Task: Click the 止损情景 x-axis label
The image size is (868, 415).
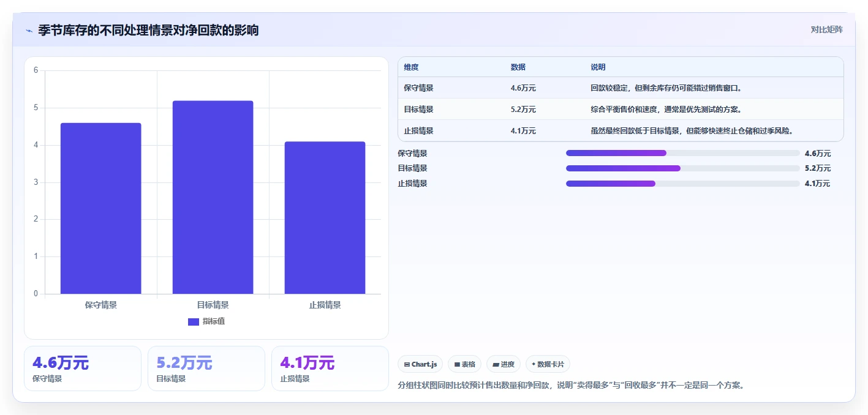Action: pos(325,305)
